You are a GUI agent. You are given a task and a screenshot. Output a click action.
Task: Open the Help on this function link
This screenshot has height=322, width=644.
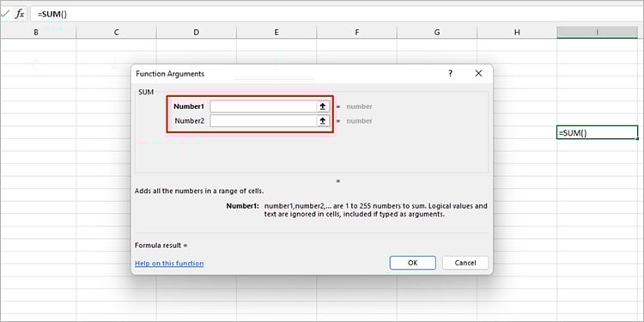[x=169, y=264]
